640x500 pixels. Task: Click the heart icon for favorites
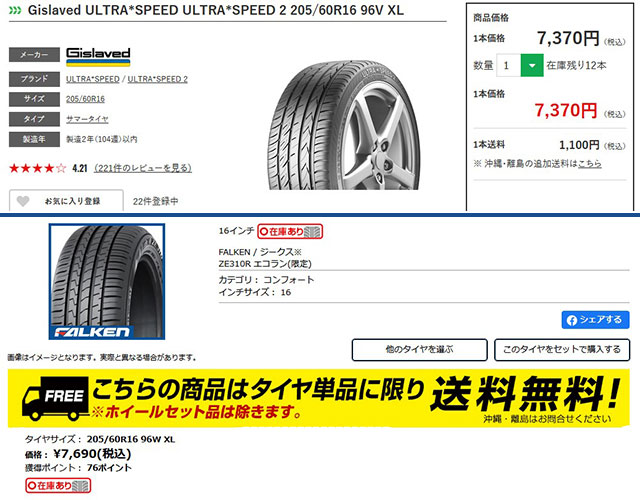pyautogui.click(x=23, y=201)
